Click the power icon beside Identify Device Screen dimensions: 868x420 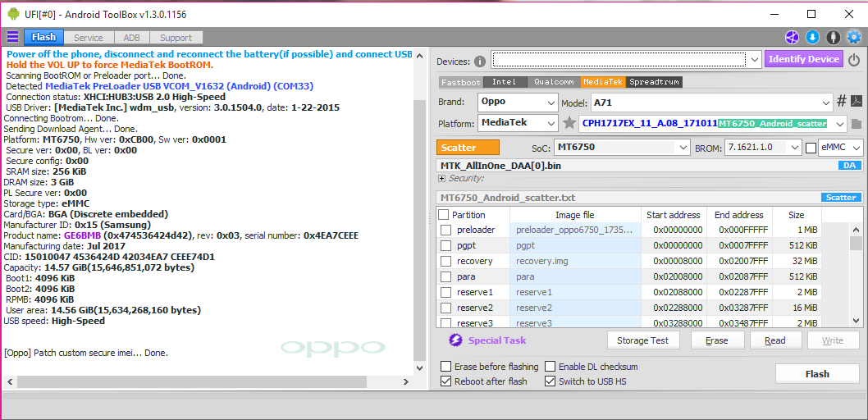click(x=854, y=59)
